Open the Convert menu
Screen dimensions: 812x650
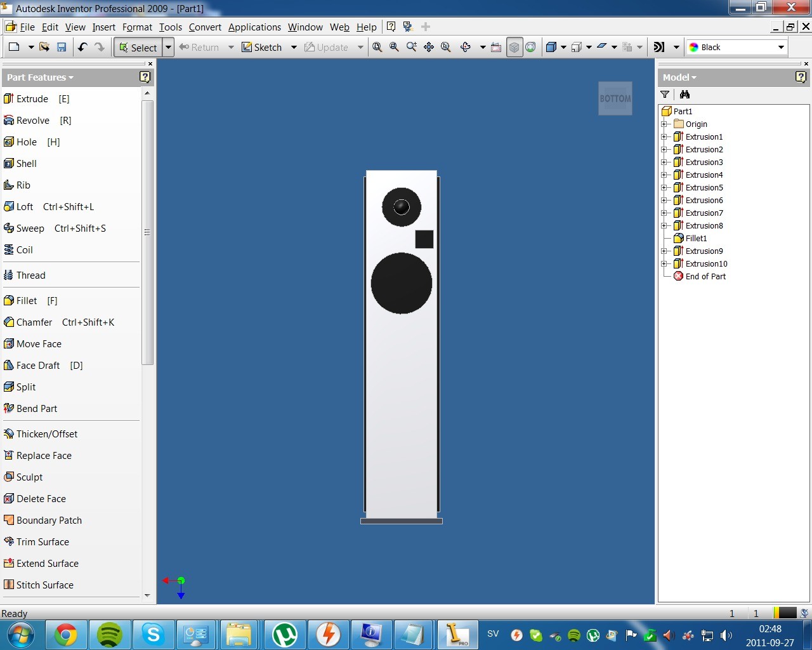point(205,27)
